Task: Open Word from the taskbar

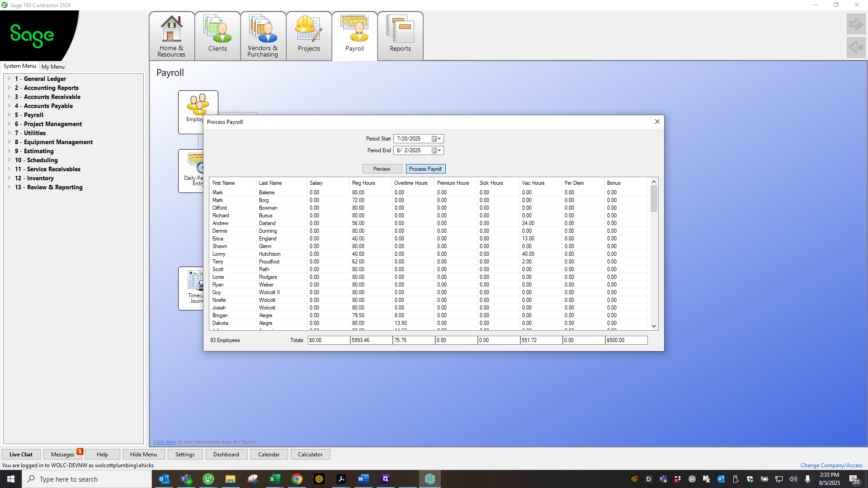Action: point(363,479)
